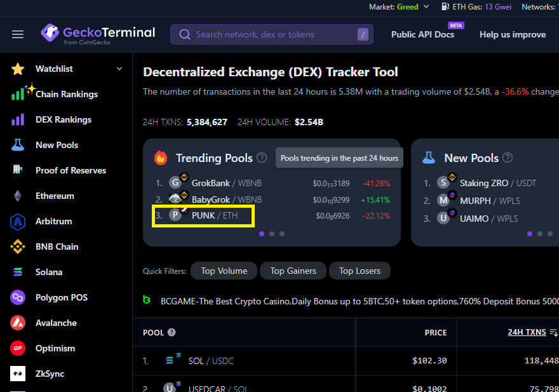Click the +15.41% BabyGrok change value
Screen dimensions: 559x392
click(375, 199)
